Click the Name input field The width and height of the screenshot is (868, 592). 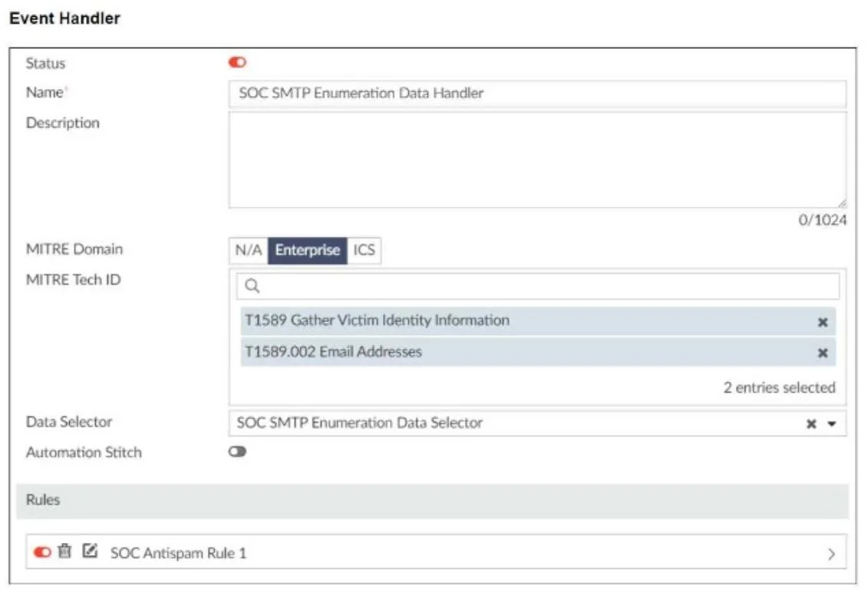tap(537, 93)
